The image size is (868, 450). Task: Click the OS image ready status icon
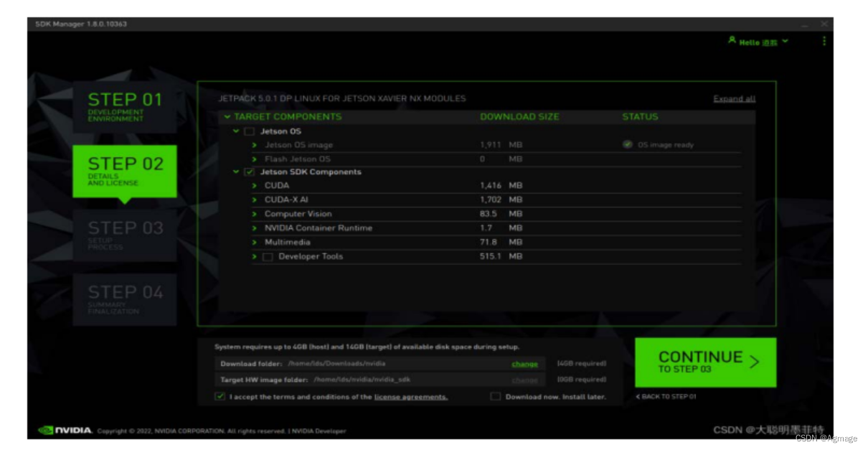pyautogui.click(x=628, y=144)
